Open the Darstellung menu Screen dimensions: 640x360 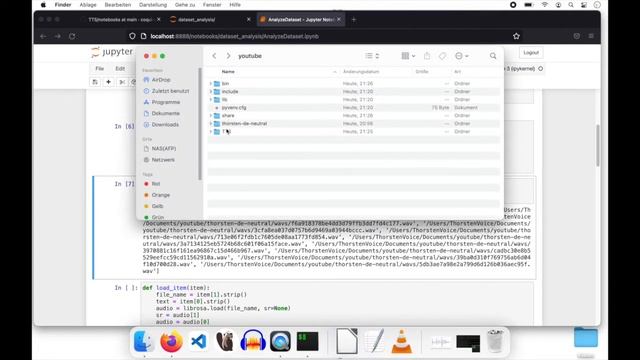click(x=153, y=5)
